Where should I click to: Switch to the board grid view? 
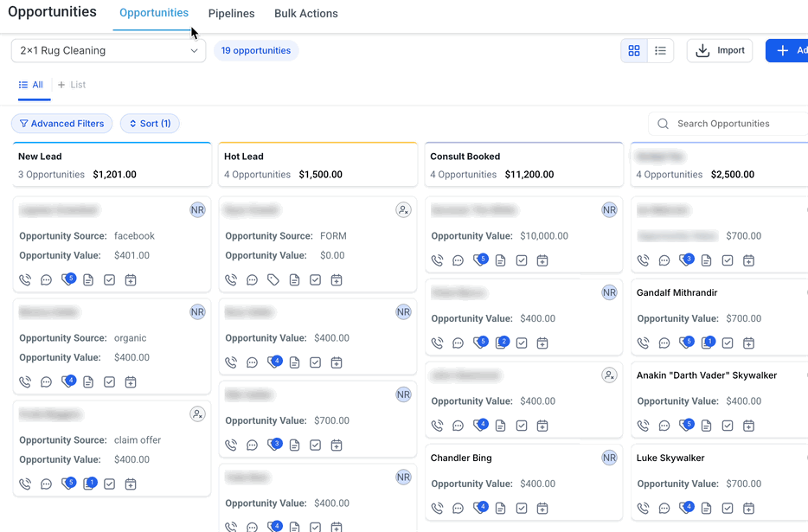pyautogui.click(x=634, y=51)
